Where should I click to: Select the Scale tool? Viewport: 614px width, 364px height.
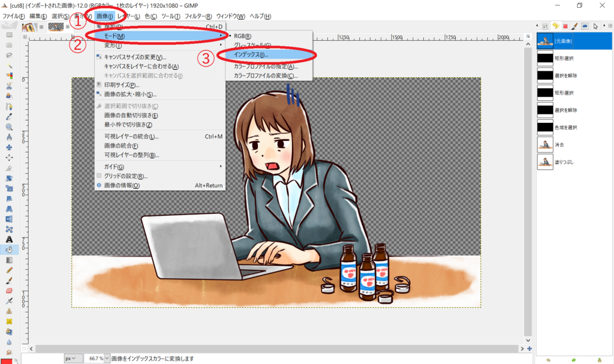click(9, 188)
